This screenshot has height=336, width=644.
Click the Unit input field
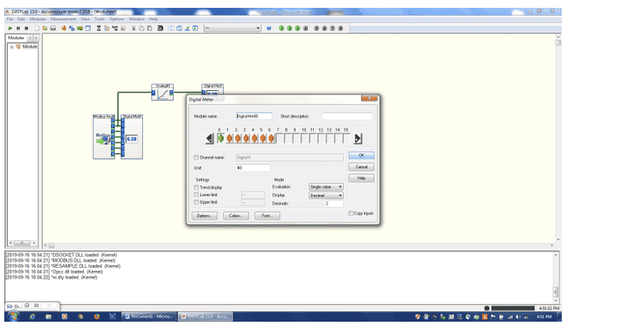[x=254, y=167]
